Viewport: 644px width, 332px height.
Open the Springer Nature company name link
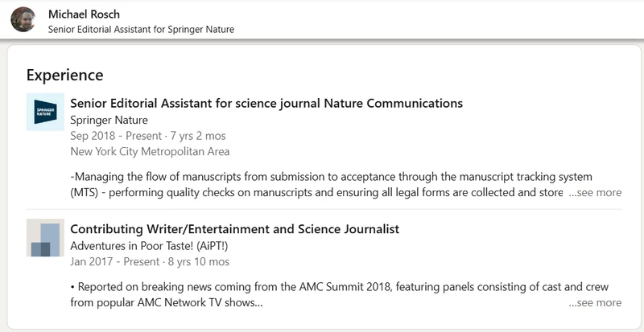109,120
